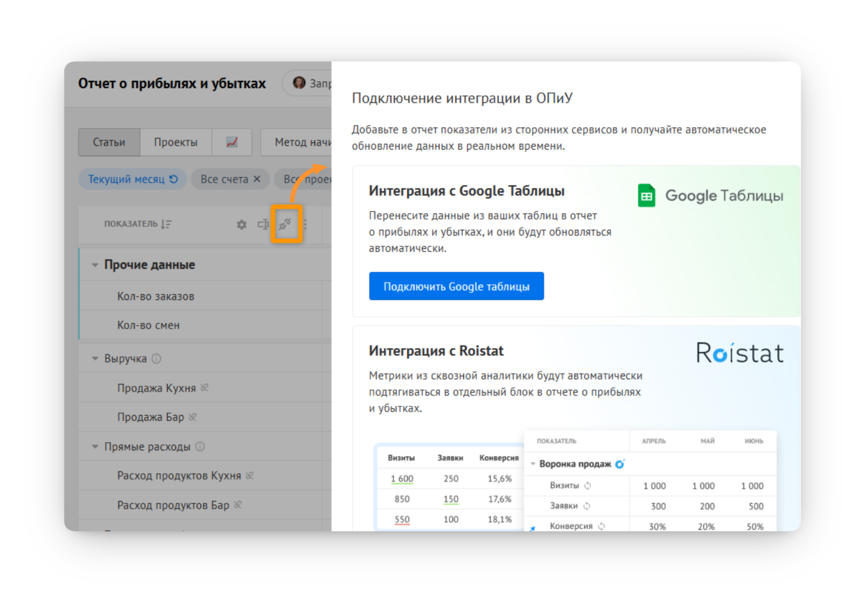Click the green Google Sheets logo icon
The width and height of the screenshot is (868, 595).
tap(647, 195)
